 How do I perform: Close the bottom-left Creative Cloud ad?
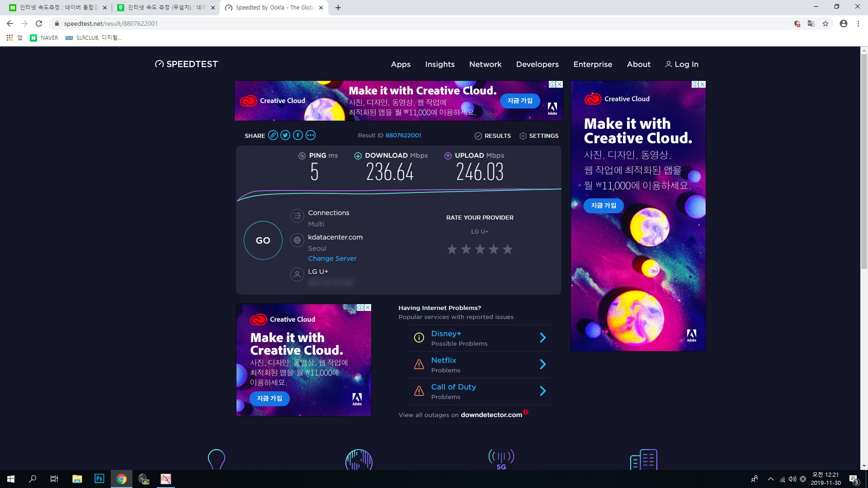pyautogui.click(x=368, y=308)
